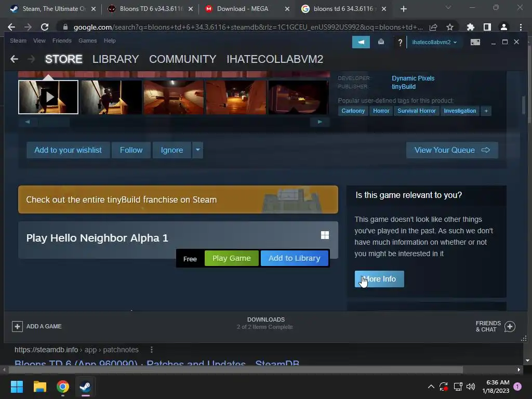Click View Your Queue button
Image resolution: width=532 pixels, height=399 pixels.
pos(452,150)
